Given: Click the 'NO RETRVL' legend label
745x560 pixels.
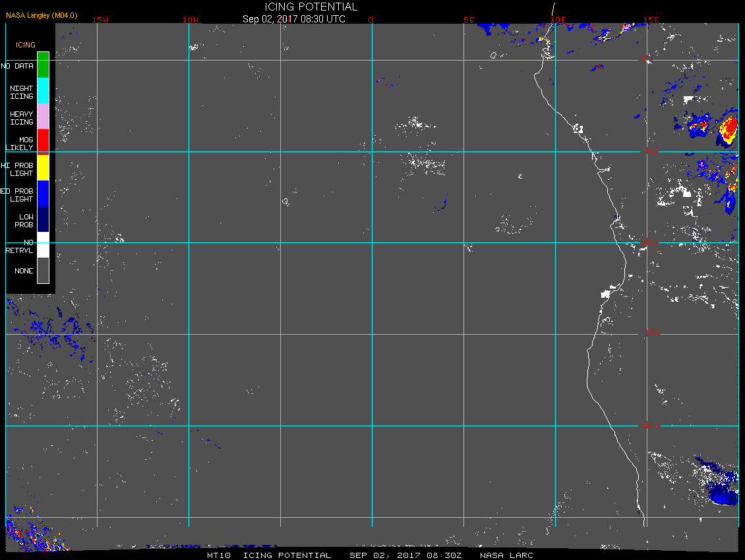Looking at the screenshot, I should click(x=20, y=246).
